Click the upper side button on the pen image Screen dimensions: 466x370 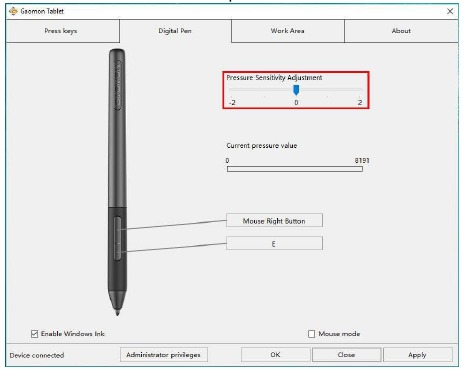118,229
